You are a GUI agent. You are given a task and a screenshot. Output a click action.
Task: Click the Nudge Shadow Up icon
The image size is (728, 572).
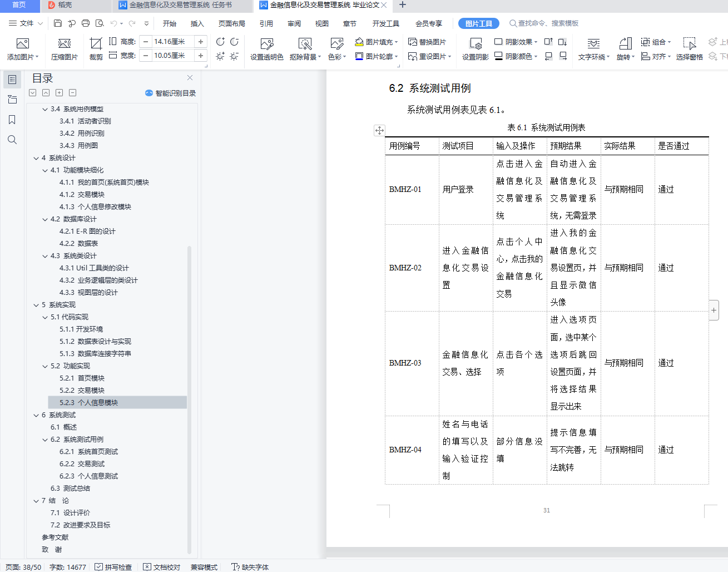(x=548, y=42)
